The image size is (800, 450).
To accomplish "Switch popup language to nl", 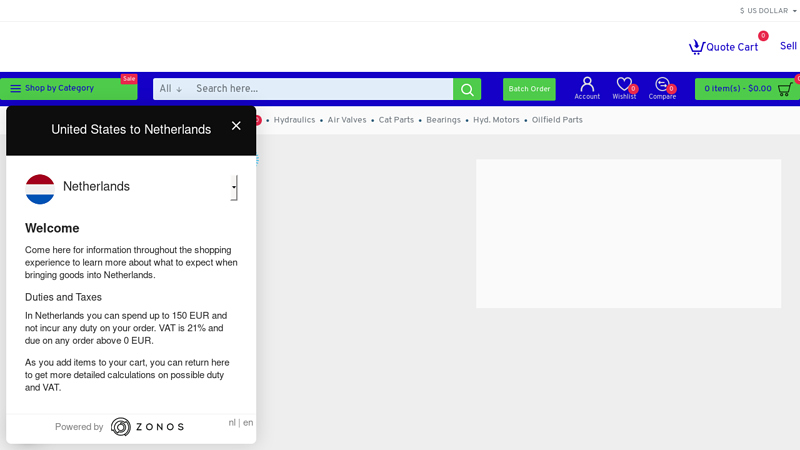I will pyautogui.click(x=232, y=422).
